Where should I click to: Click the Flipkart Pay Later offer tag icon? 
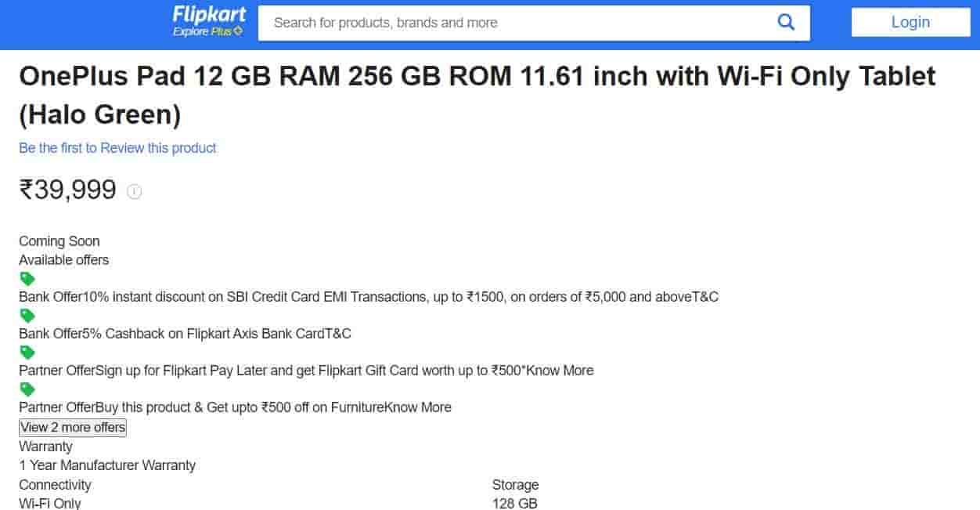(27, 353)
